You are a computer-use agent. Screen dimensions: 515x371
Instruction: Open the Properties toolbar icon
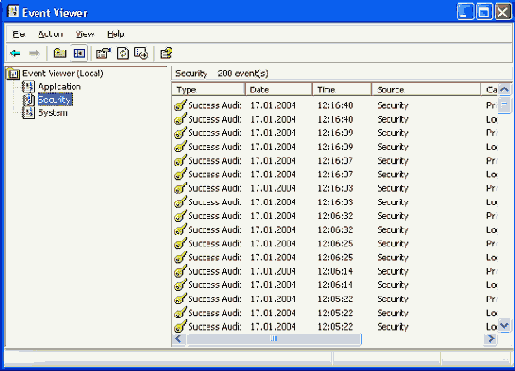pos(103,53)
